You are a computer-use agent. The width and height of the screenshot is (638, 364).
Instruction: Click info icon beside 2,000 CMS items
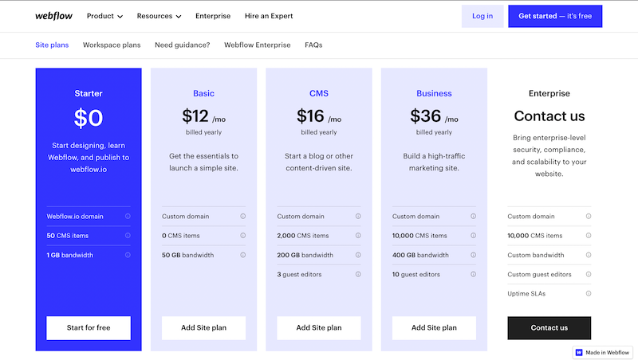pos(358,236)
